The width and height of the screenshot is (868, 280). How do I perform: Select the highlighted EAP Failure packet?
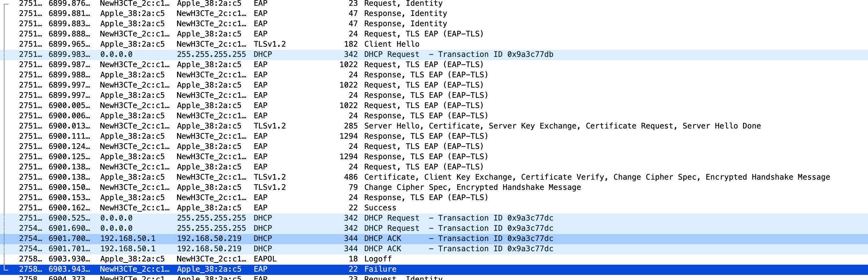point(380,269)
